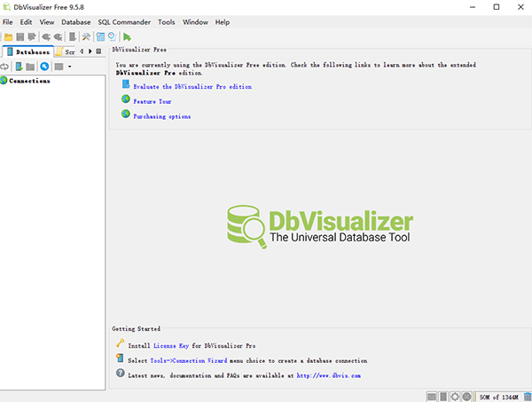This screenshot has height=402, width=532.
Task: Open the Window menu
Action: 195,22
